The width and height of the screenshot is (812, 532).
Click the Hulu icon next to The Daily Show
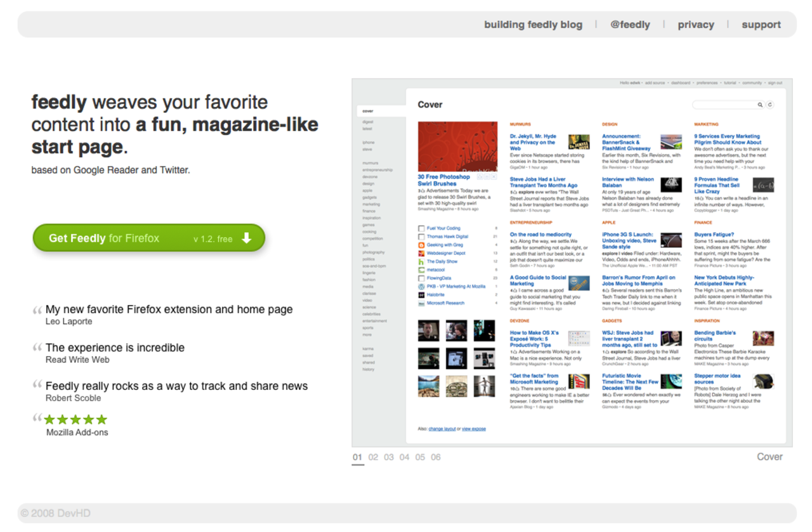421,261
